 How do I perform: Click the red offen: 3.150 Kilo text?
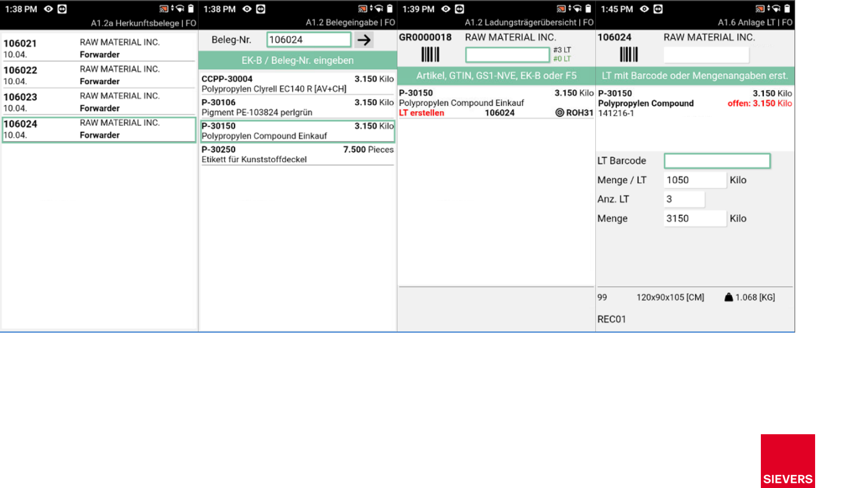click(759, 103)
